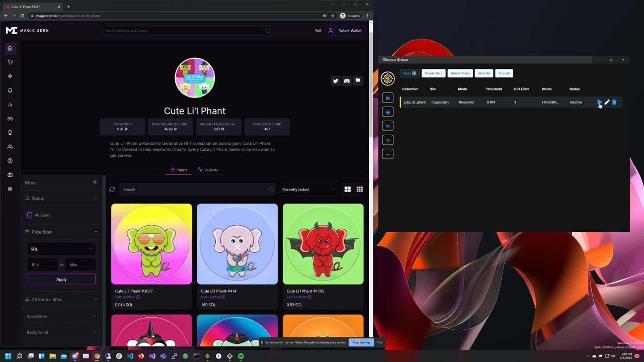644x362 pixels.
Task: Open the wallet card page in Cheese Sniper sidebar
Action: [387, 112]
